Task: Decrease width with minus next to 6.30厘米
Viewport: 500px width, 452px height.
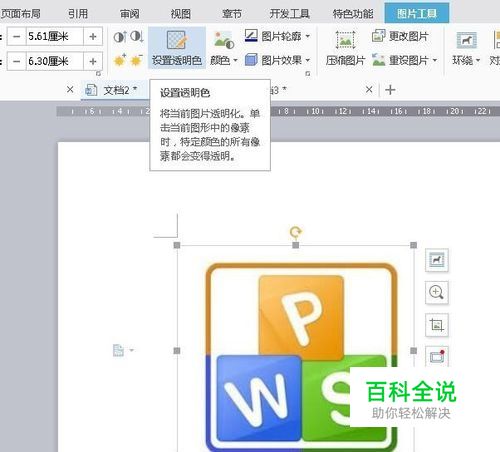Action: (x=17, y=61)
